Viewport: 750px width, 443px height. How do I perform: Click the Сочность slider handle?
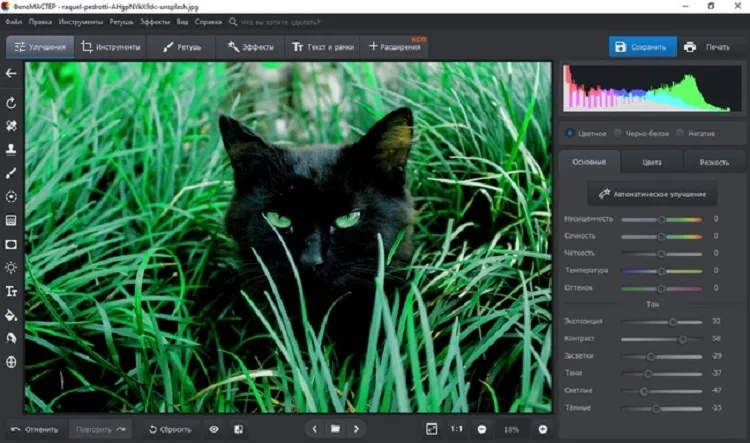tap(661, 237)
